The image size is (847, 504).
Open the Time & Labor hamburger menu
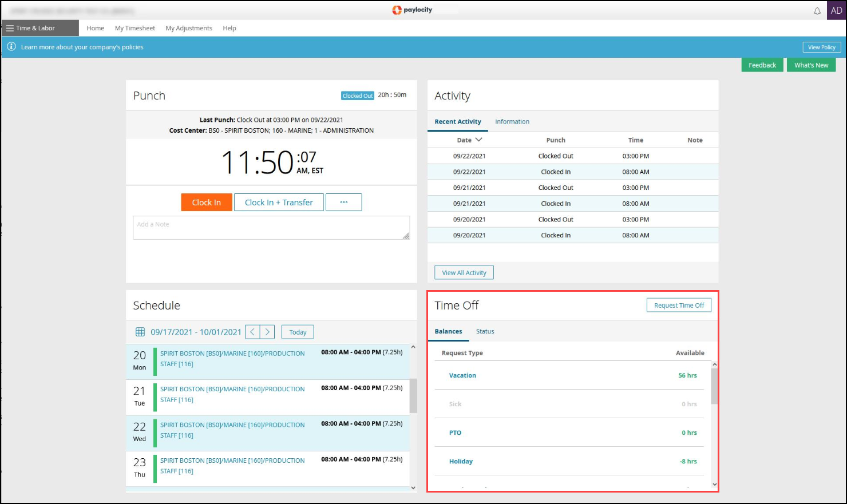coord(10,28)
